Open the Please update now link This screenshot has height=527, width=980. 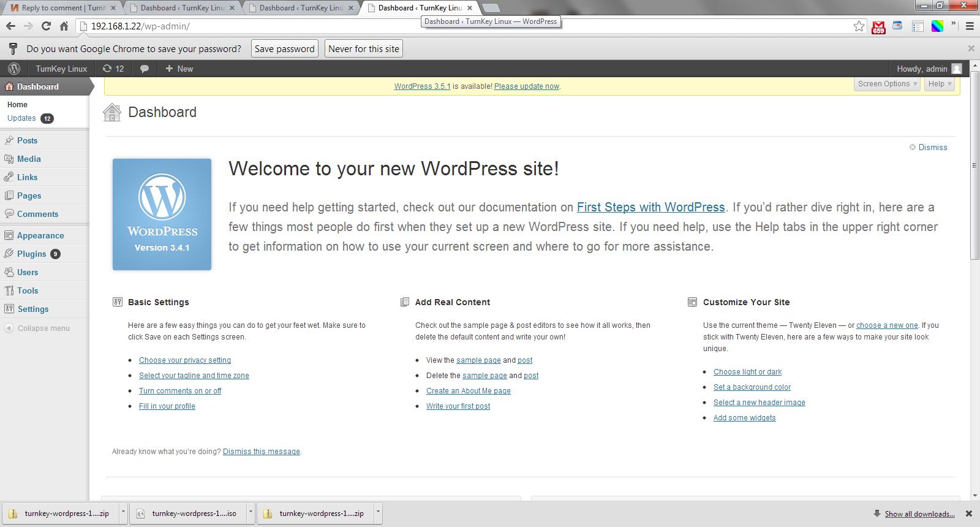(527, 86)
